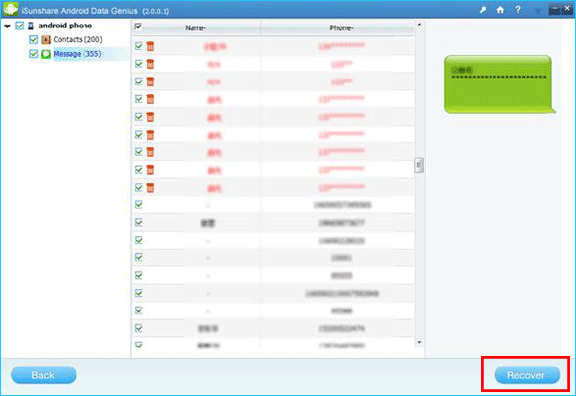Uncheck the Message (355) checkbox
This screenshot has width=576, height=396.
[33, 54]
